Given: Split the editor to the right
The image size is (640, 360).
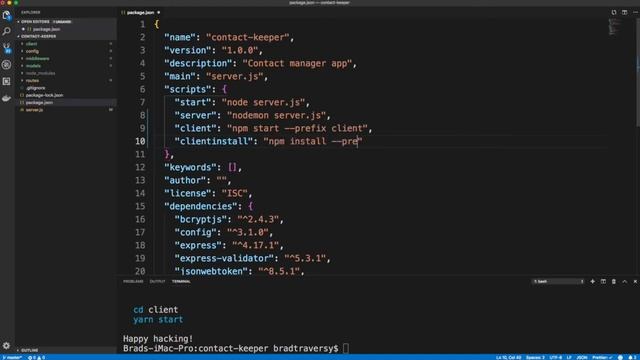Looking at the screenshot, I should point(624,13).
